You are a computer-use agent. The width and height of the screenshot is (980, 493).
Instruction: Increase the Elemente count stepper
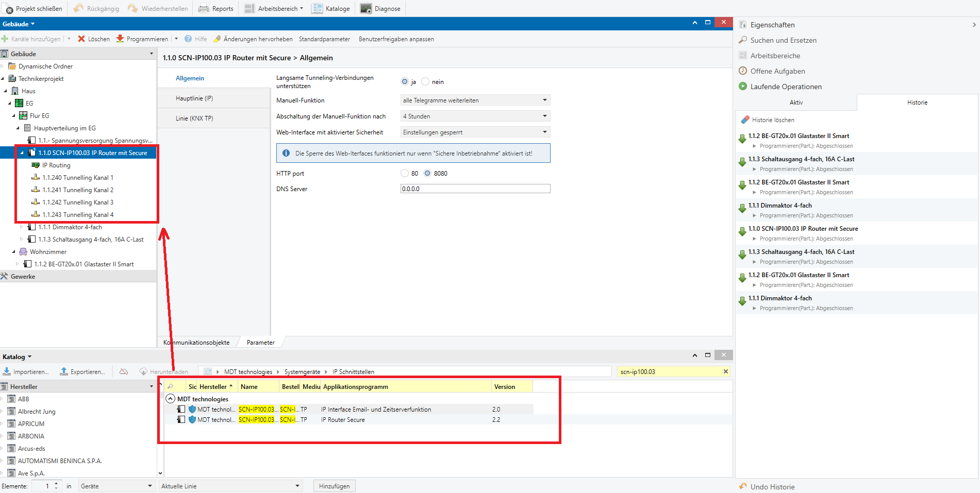pos(56,483)
